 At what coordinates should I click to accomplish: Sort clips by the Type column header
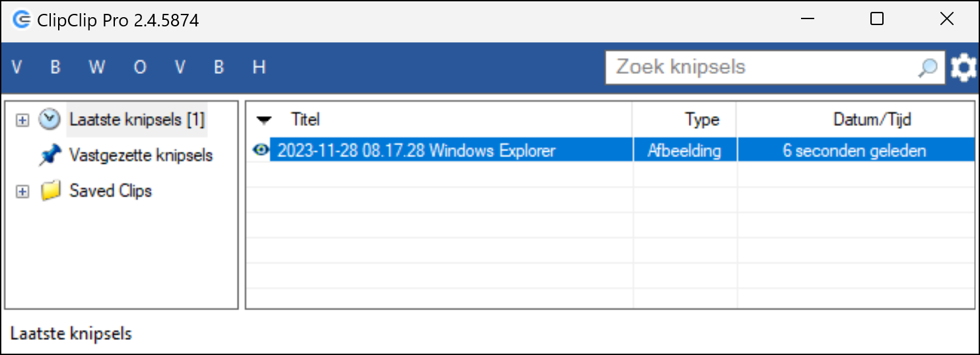[685, 119]
